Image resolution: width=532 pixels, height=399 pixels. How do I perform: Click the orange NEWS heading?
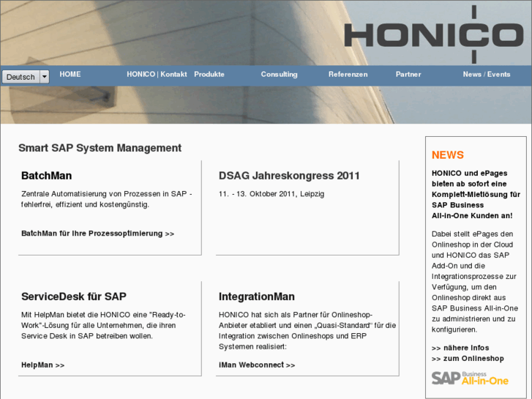point(448,155)
